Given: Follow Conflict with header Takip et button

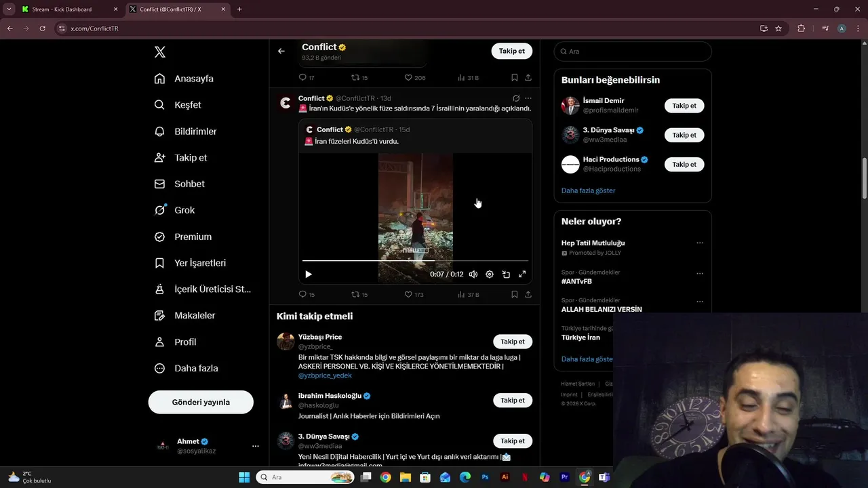Looking at the screenshot, I should coord(512,51).
